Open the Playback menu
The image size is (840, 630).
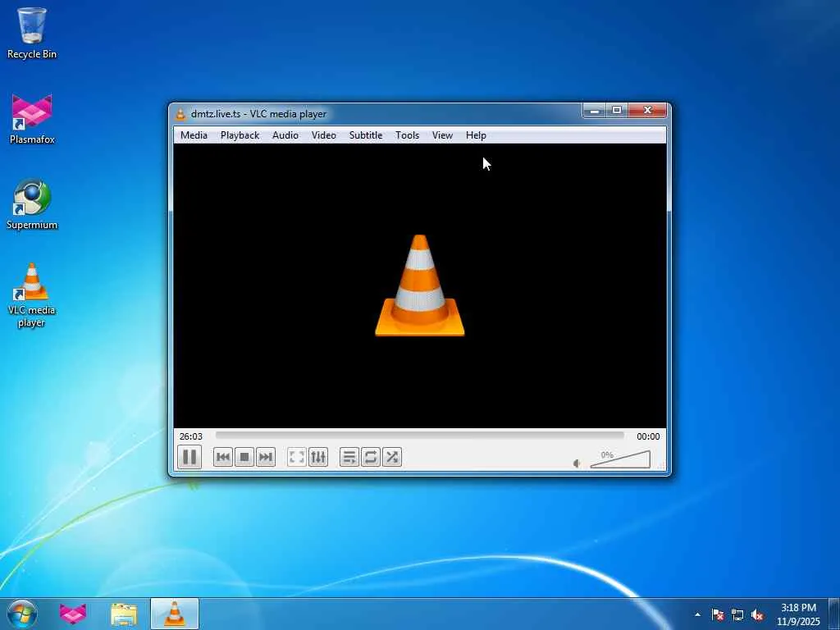tap(240, 135)
